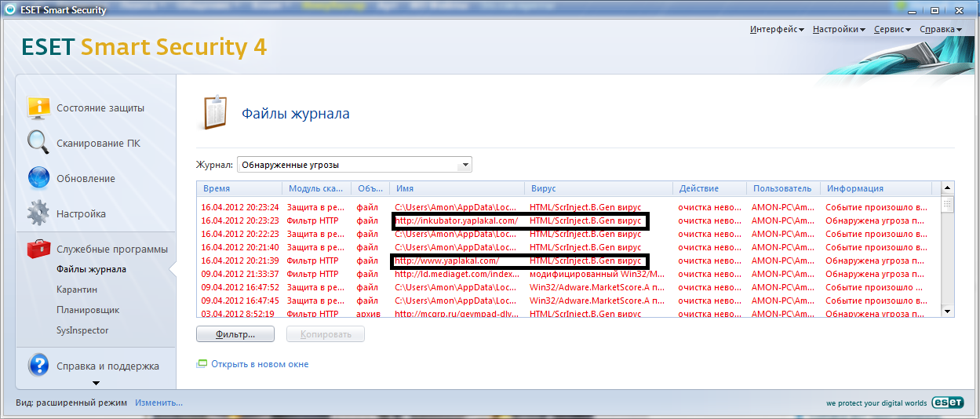Select log row 16.04.2012 20:23:24
Screen dimensions: 980x419
[568, 207]
